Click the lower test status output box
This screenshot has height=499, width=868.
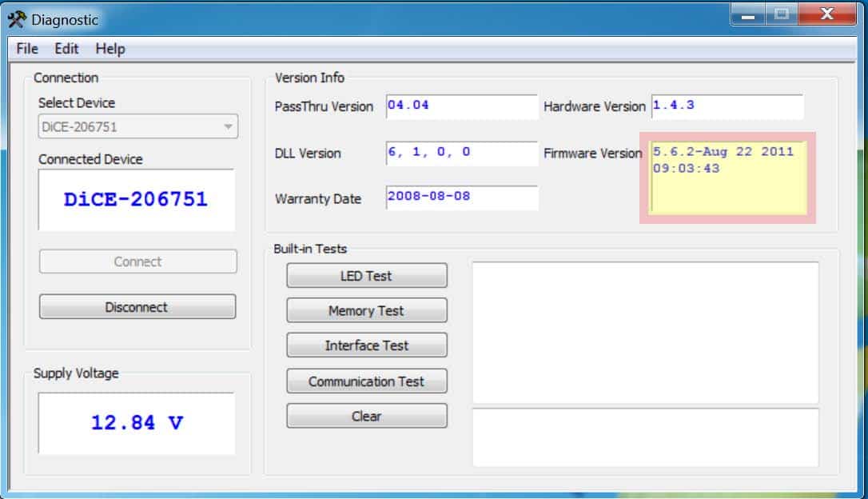click(645, 437)
